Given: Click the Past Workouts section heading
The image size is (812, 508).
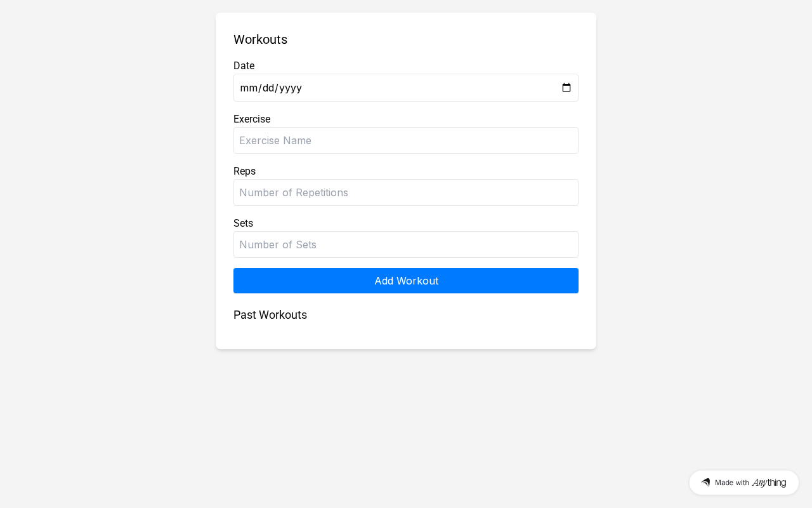Looking at the screenshot, I should (270, 315).
